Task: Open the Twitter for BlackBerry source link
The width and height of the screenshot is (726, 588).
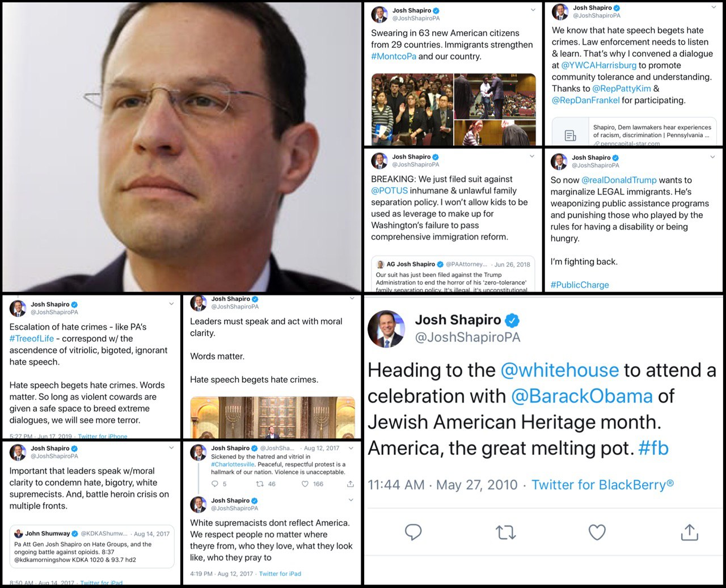Action: (602, 485)
